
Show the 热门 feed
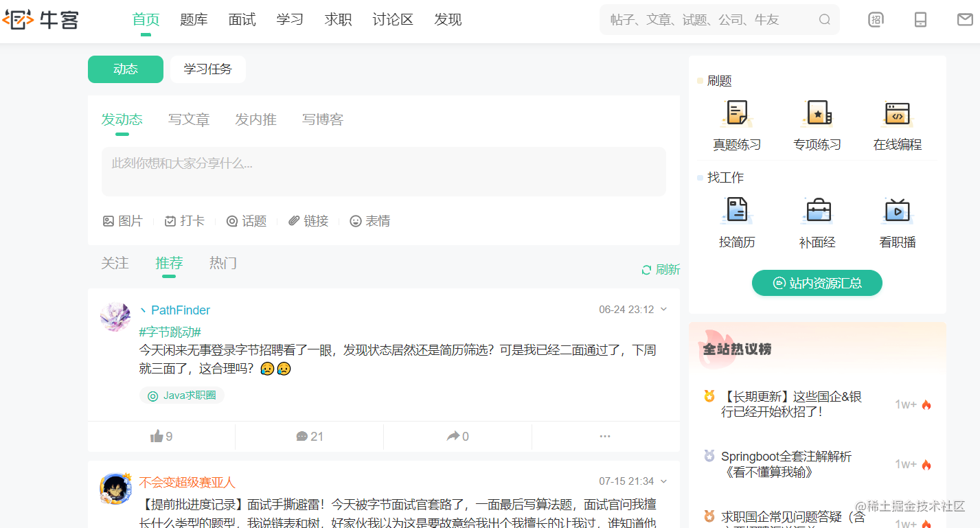223,263
